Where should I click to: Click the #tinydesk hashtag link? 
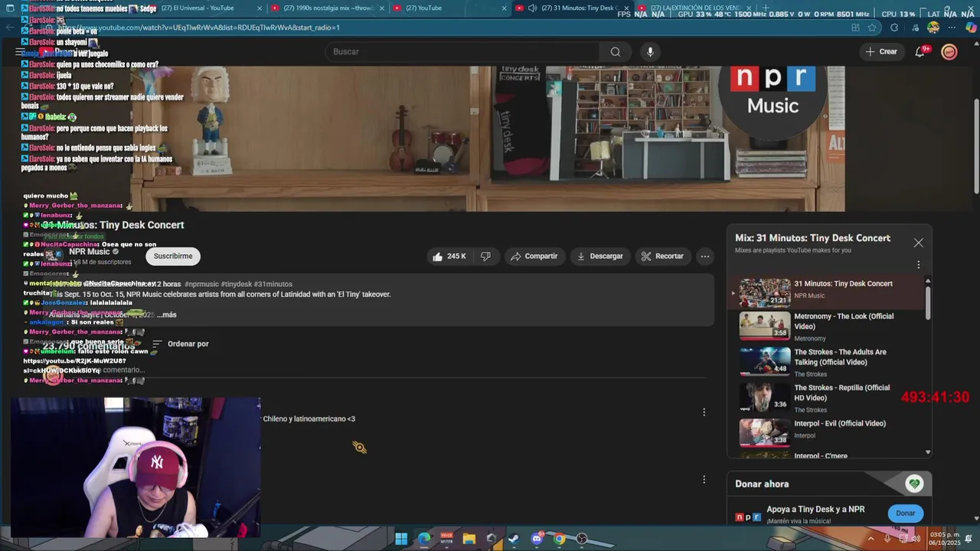pyautogui.click(x=237, y=284)
